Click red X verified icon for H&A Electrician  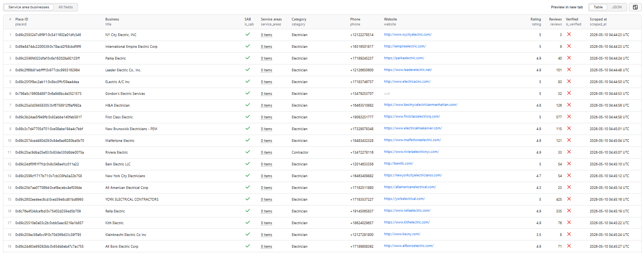tap(569, 105)
